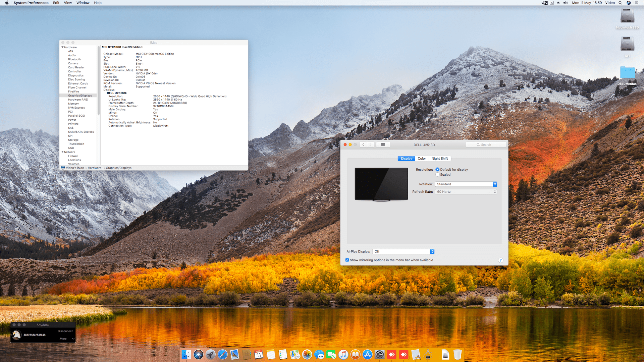Open Safari from the Dock
Viewport: 644px width, 362px height.
[222, 354]
